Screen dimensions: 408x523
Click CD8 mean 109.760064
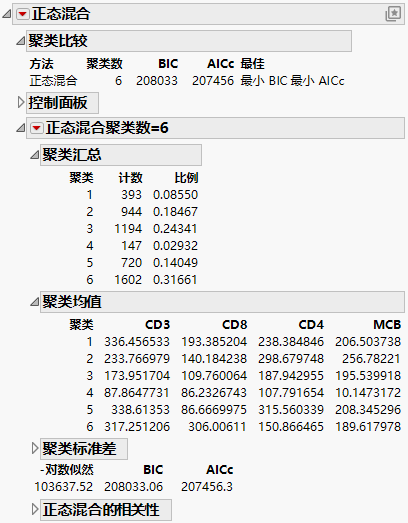pyautogui.click(x=214, y=376)
